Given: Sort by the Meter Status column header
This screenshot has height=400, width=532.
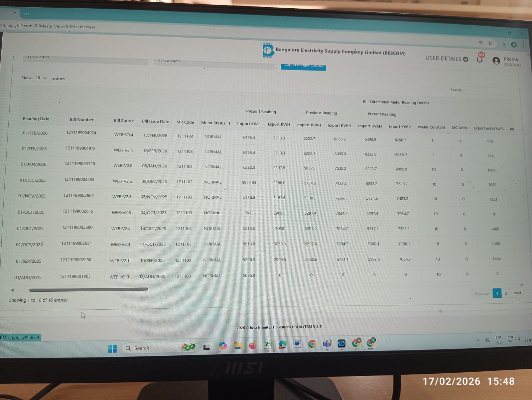Looking at the screenshot, I should coord(213,123).
